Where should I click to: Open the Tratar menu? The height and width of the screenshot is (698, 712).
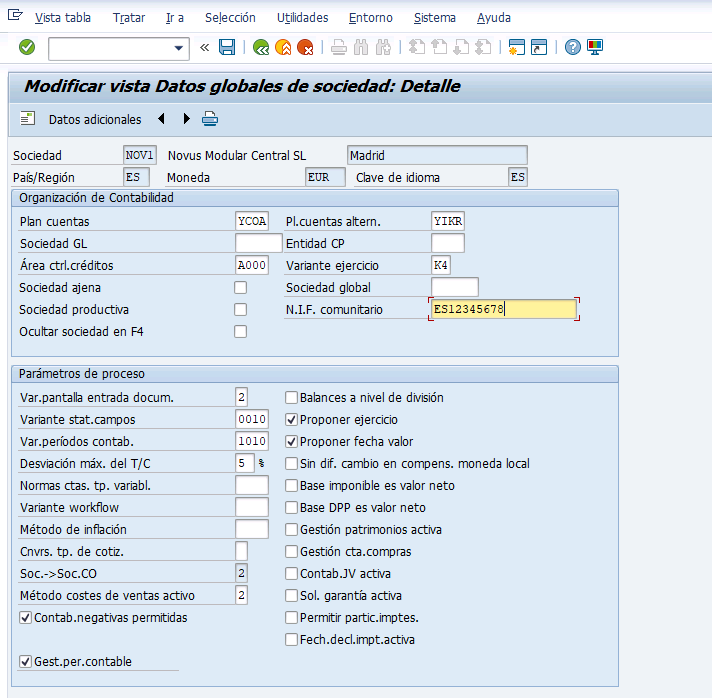(129, 18)
